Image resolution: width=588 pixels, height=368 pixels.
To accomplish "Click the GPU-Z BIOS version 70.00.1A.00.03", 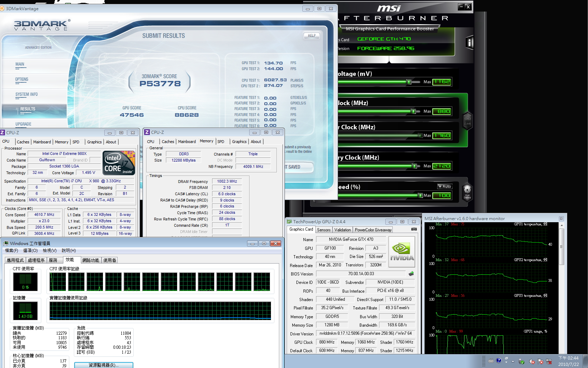I will 361,274.
